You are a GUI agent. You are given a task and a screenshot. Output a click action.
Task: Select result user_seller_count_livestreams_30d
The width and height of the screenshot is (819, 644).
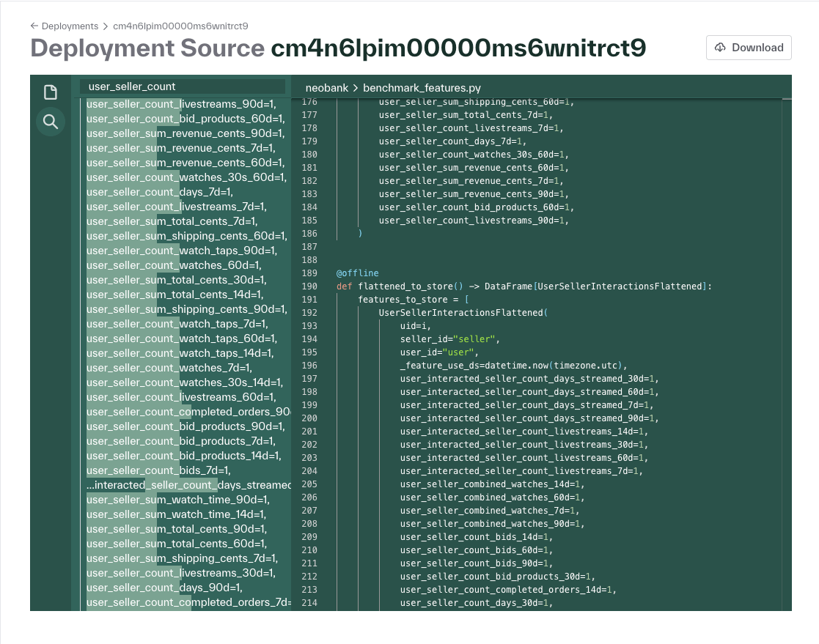(180, 573)
